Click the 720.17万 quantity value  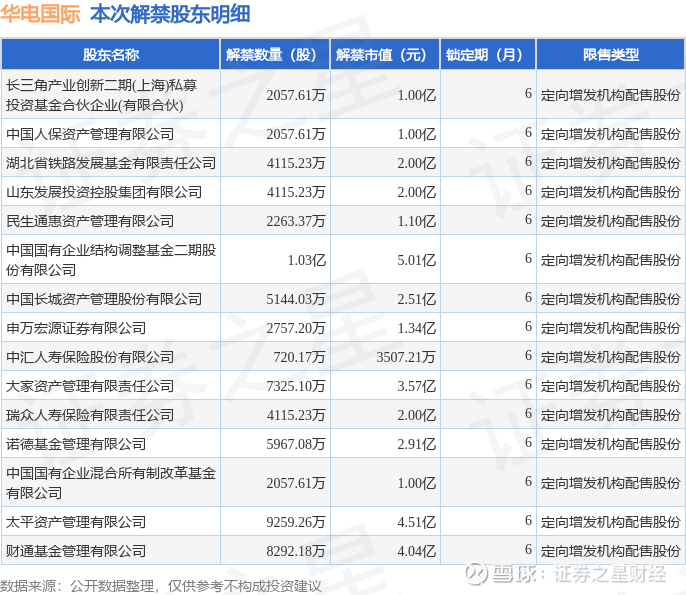pos(299,357)
